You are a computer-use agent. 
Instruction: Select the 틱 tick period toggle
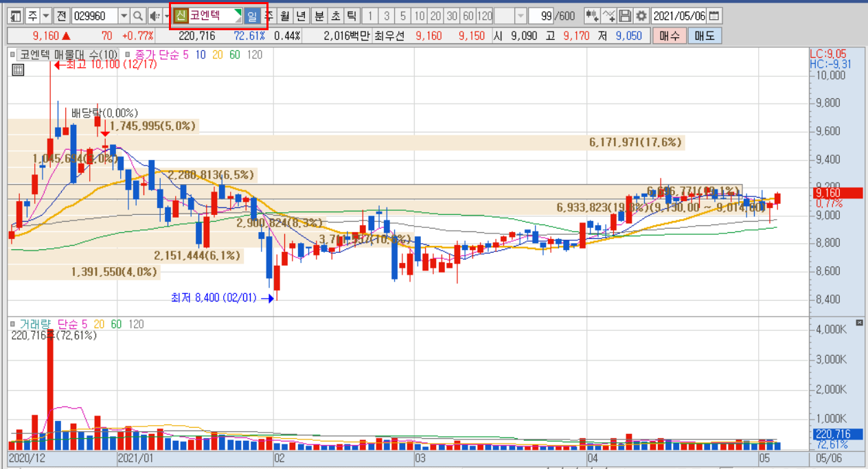click(351, 16)
